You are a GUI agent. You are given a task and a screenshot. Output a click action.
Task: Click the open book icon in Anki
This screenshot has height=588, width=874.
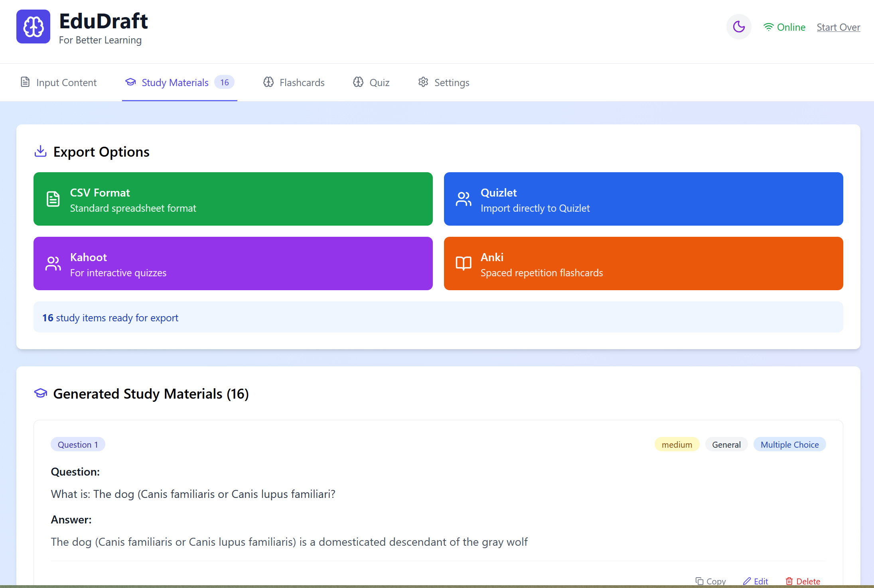(x=463, y=264)
